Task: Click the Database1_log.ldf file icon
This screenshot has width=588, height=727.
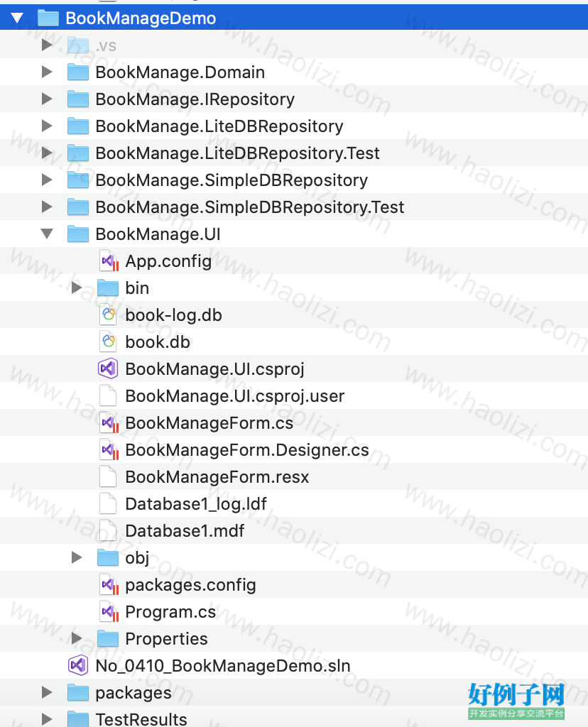Action: click(108, 503)
